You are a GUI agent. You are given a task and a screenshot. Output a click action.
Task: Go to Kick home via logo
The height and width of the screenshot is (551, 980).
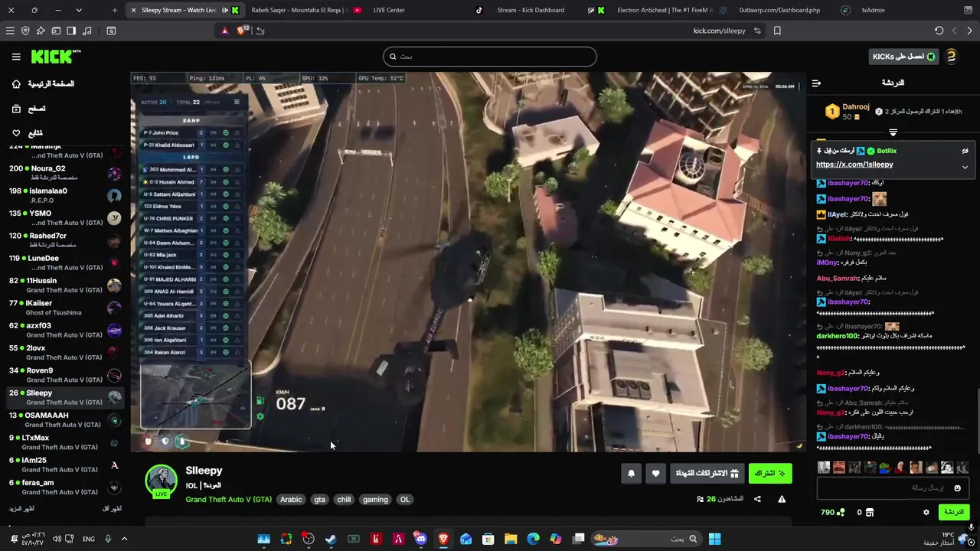tap(56, 57)
